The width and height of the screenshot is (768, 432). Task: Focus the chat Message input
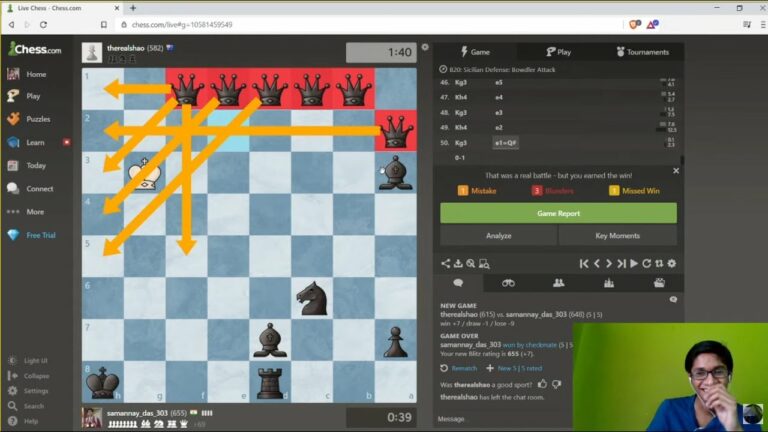coord(504,419)
